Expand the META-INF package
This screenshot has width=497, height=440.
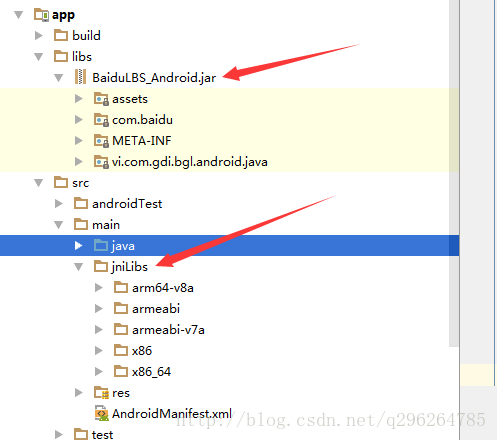tap(79, 141)
